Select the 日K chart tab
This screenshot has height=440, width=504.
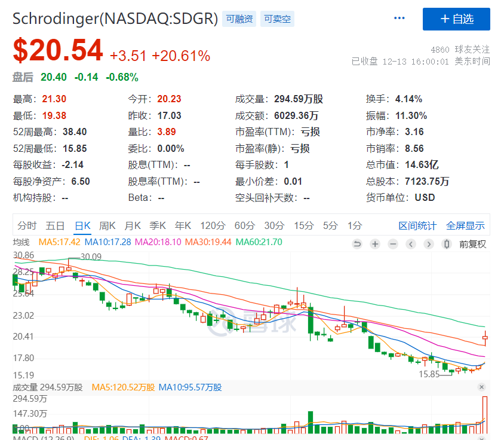click(82, 225)
